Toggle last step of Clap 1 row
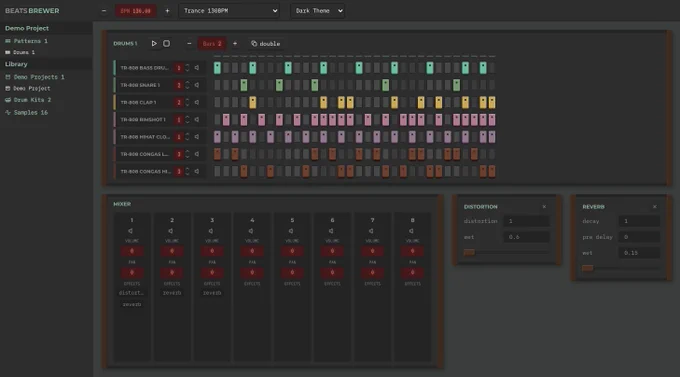680x377 pixels. (492, 102)
